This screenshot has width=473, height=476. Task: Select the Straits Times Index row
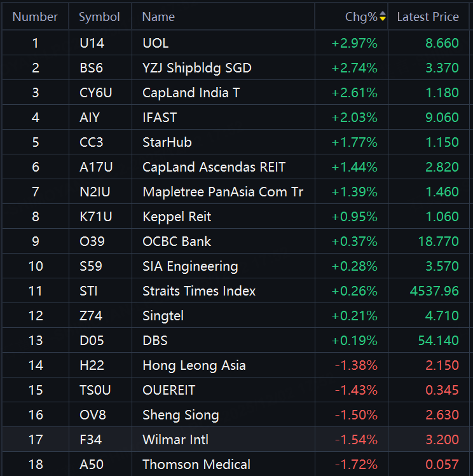(199, 291)
